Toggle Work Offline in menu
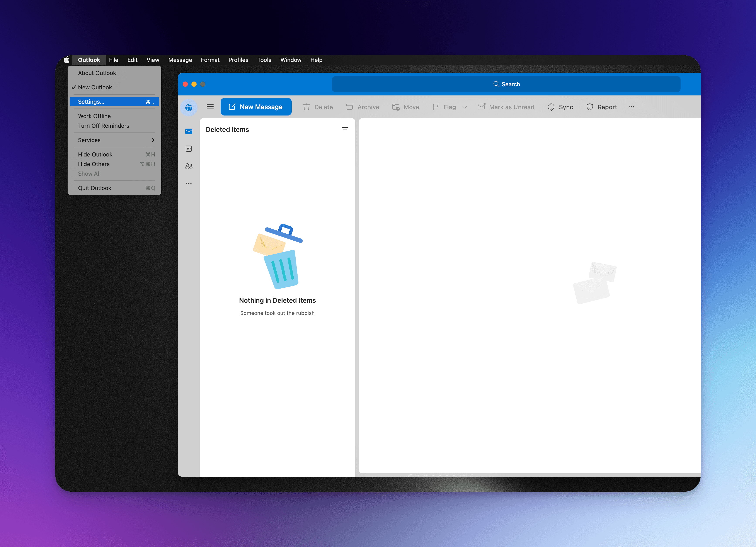 coord(94,116)
